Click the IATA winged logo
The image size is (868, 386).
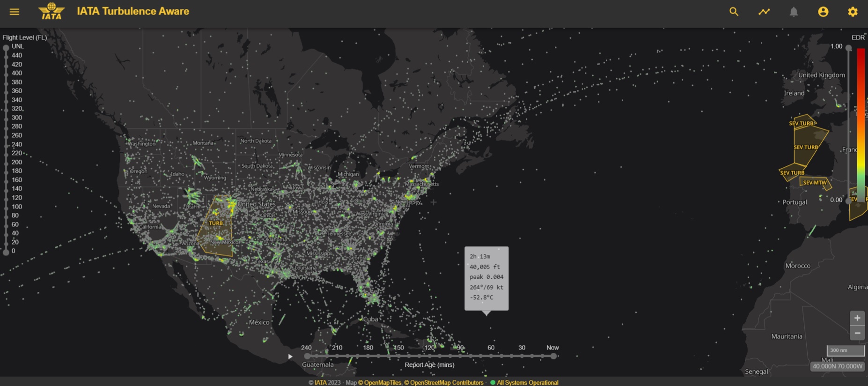51,11
